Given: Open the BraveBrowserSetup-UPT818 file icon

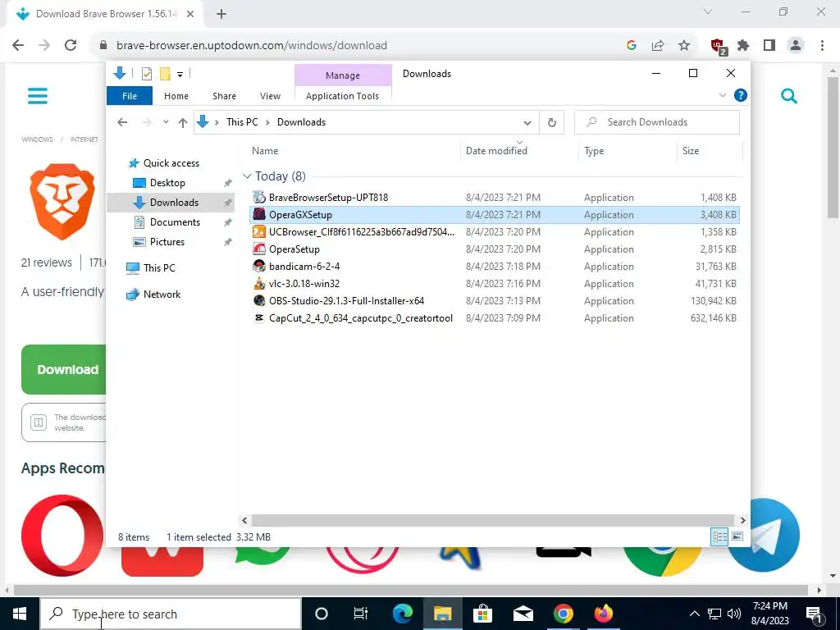Looking at the screenshot, I should (x=259, y=197).
